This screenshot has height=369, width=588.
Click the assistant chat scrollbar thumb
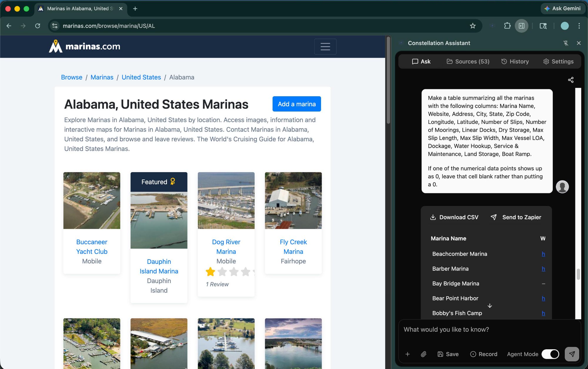pyautogui.click(x=578, y=274)
